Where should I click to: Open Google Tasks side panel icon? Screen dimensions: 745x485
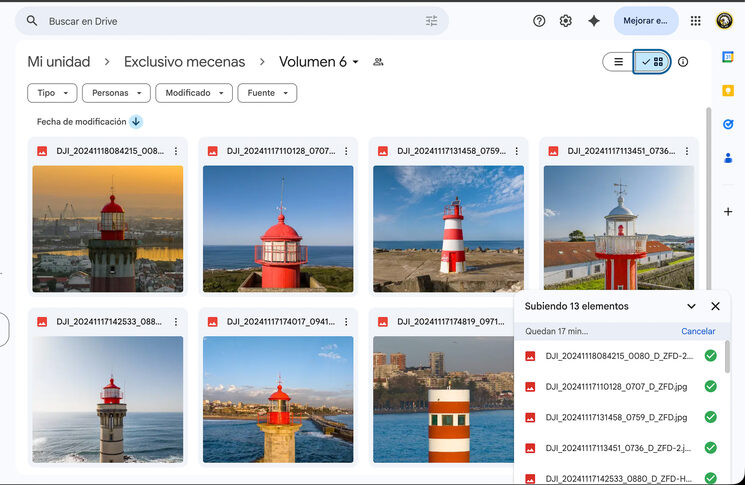(x=728, y=124)
